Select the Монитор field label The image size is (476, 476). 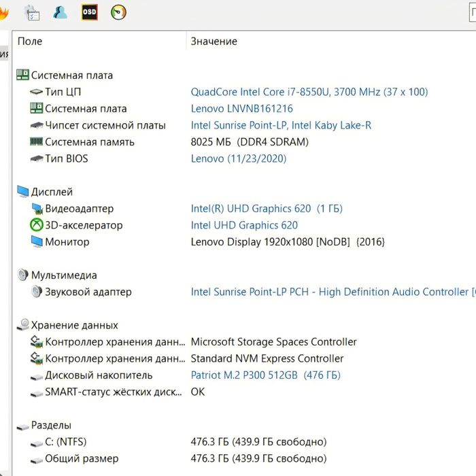pos(67,242)
